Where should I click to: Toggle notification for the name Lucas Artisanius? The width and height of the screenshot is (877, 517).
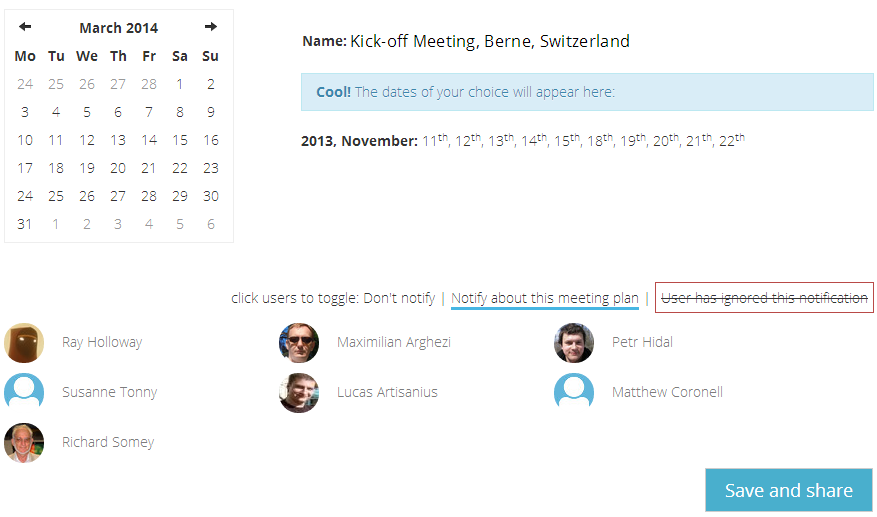[x=387, y=392]
